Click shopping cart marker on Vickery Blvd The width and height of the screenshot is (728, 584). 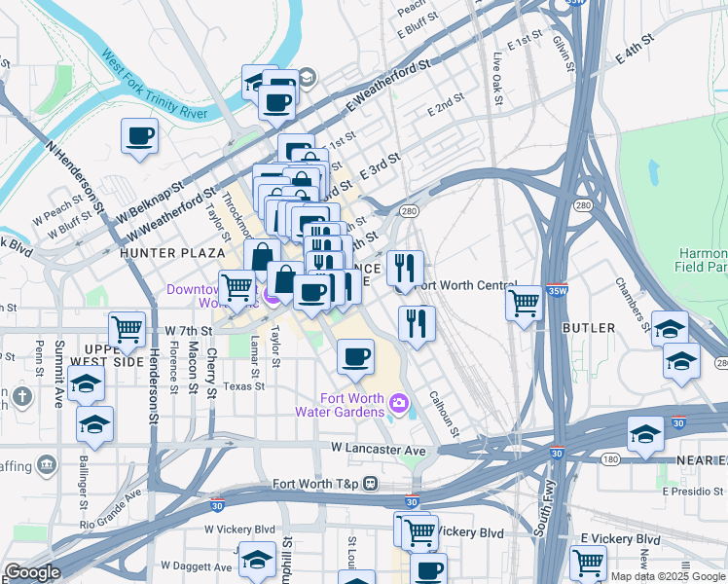coord(419,532)
